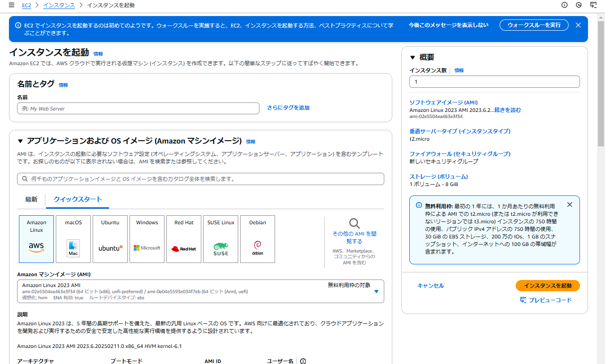Click 無料利用枠の対象 label
The width and height of the screenshot is (605, 364).
(x=349, y=285)
